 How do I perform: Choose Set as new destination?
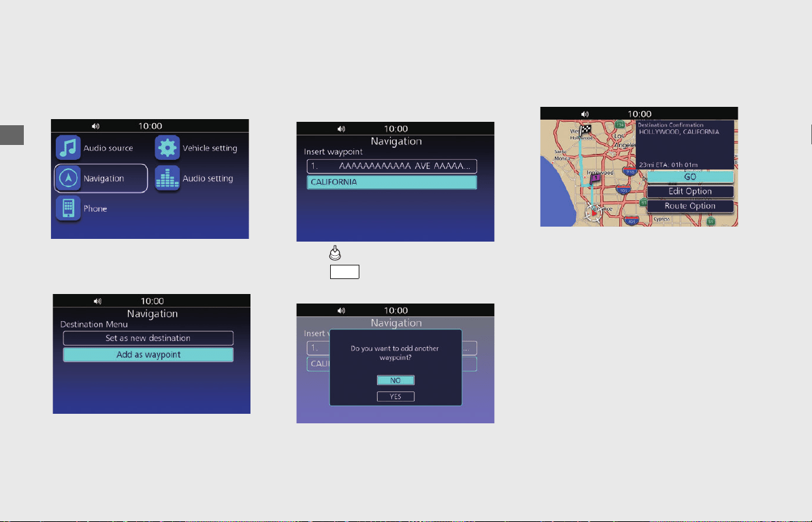click(x=148, y=338)
